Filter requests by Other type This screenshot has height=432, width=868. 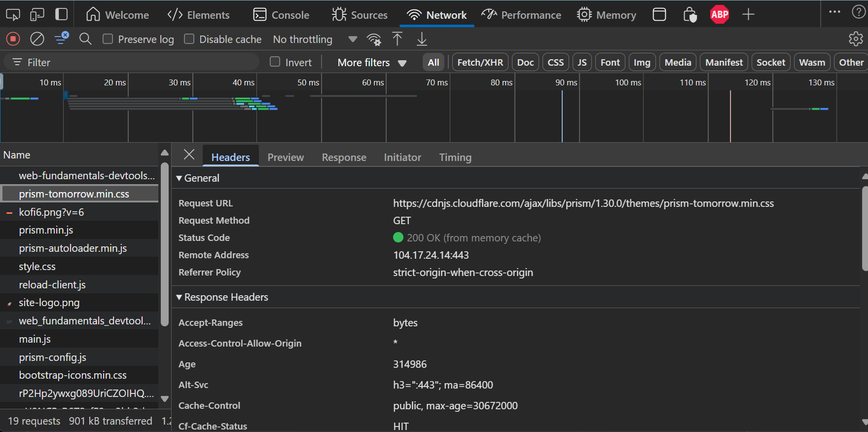[x=851, y=62]
